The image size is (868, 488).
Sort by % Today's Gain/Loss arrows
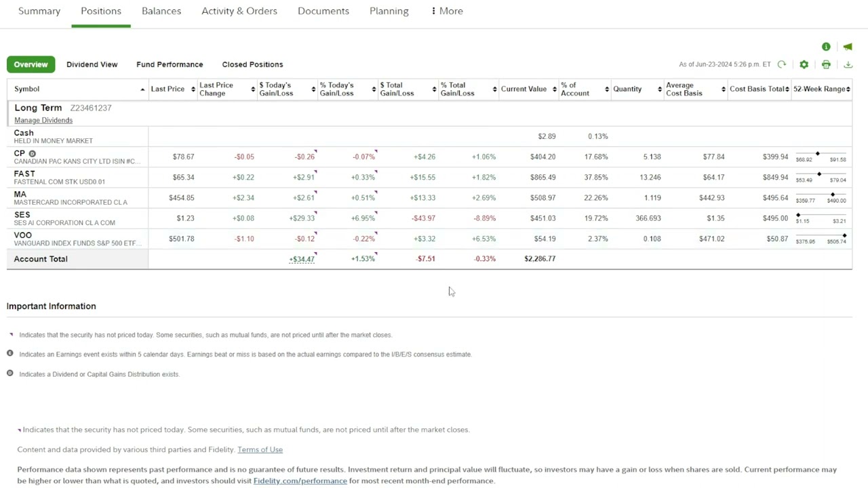click(374, 89)
